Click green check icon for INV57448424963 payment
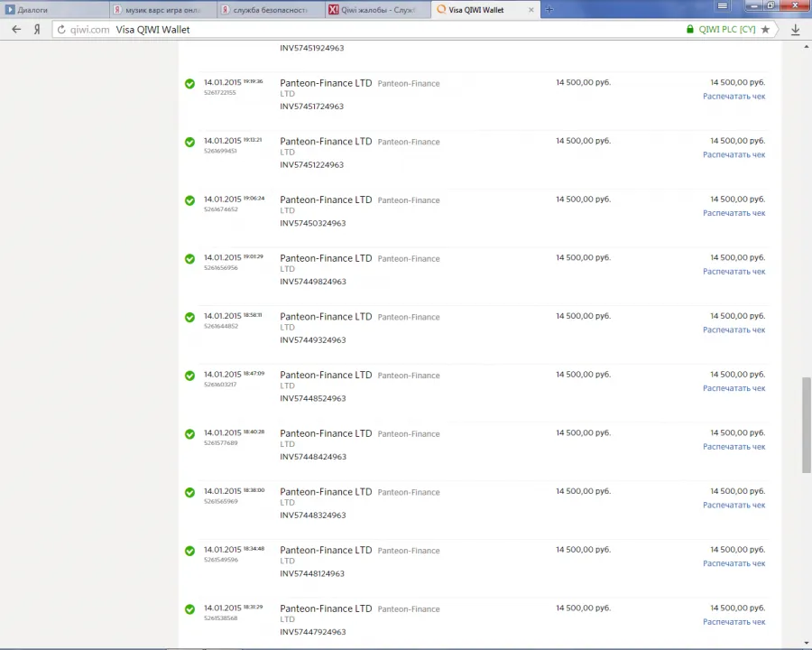 (190, 434)
